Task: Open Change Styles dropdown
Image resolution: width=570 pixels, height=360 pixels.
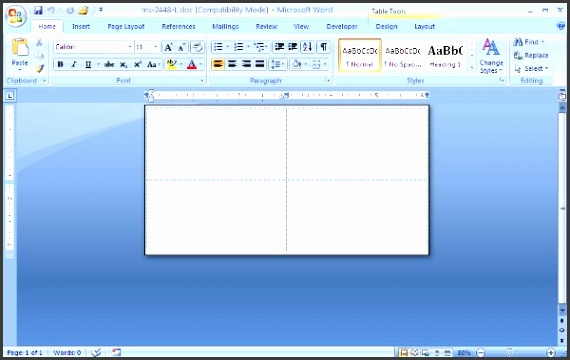Action: point(491,56)
